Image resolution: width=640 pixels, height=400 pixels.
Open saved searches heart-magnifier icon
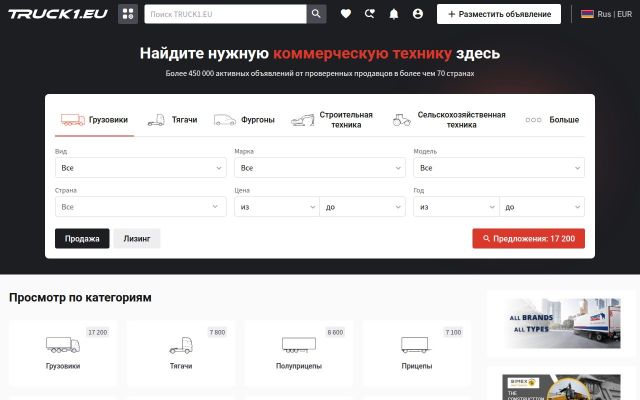(370, 14)
